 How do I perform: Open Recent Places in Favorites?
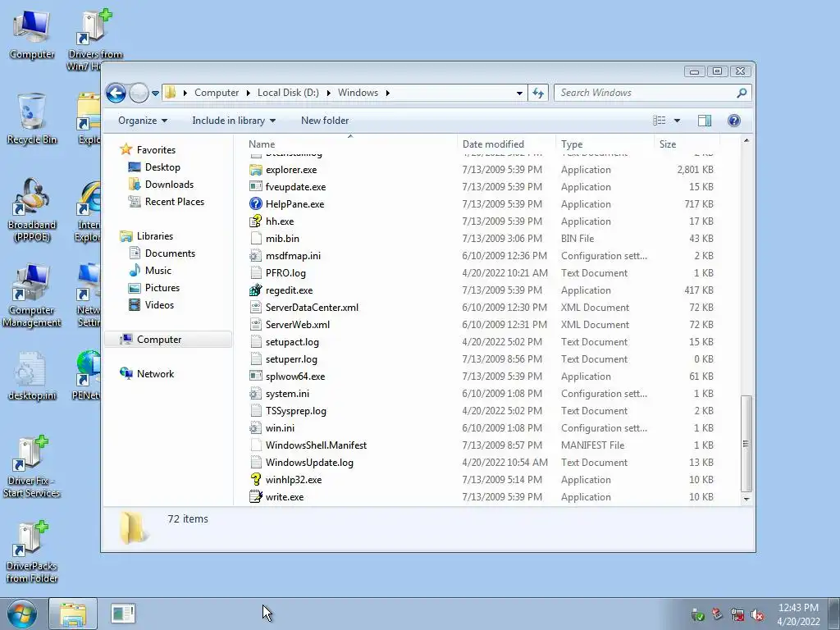[x=174, y=202]
